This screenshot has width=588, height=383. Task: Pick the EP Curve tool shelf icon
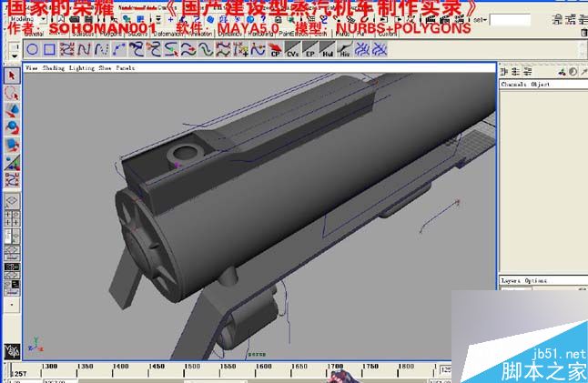point(84,49)
